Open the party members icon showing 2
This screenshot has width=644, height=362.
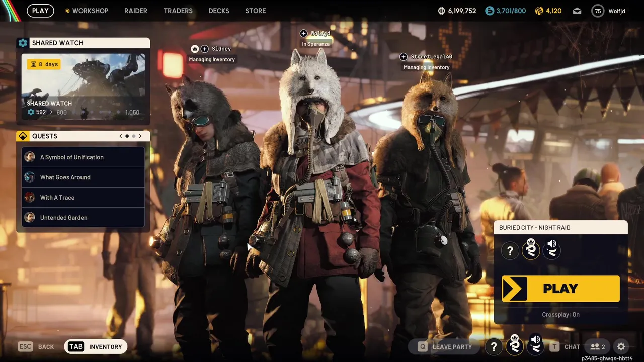coord(598,346)
